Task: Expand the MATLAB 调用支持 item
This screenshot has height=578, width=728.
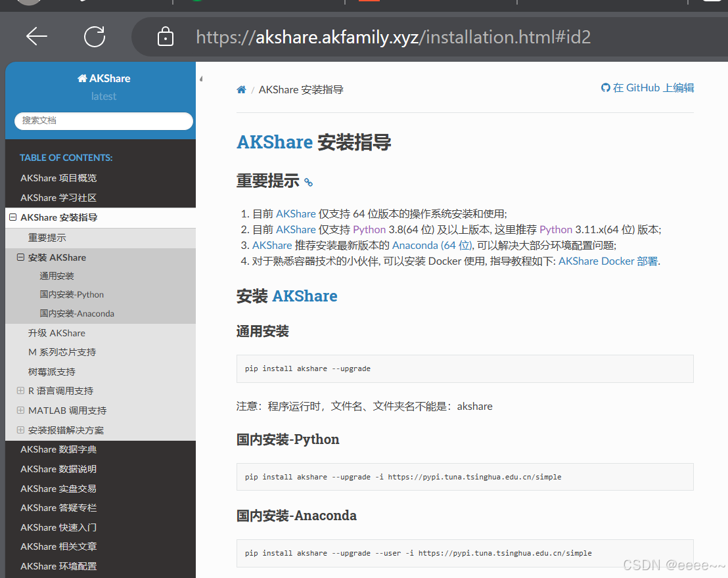Action: point(20,411)
